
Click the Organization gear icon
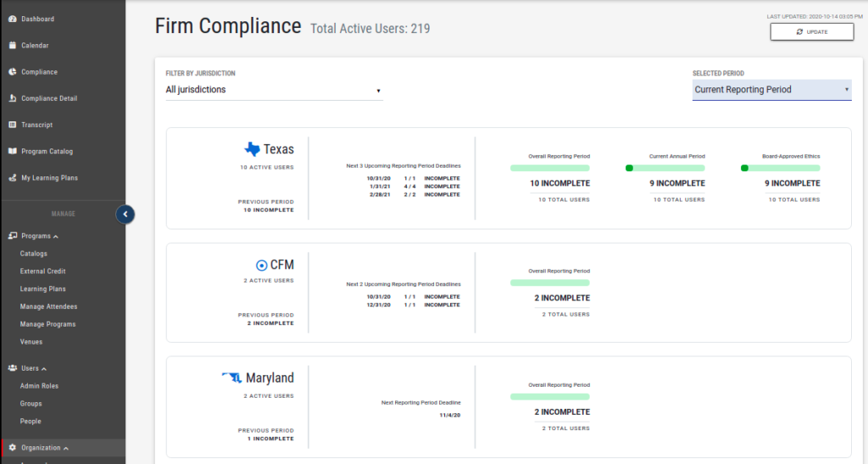(12, 447)
